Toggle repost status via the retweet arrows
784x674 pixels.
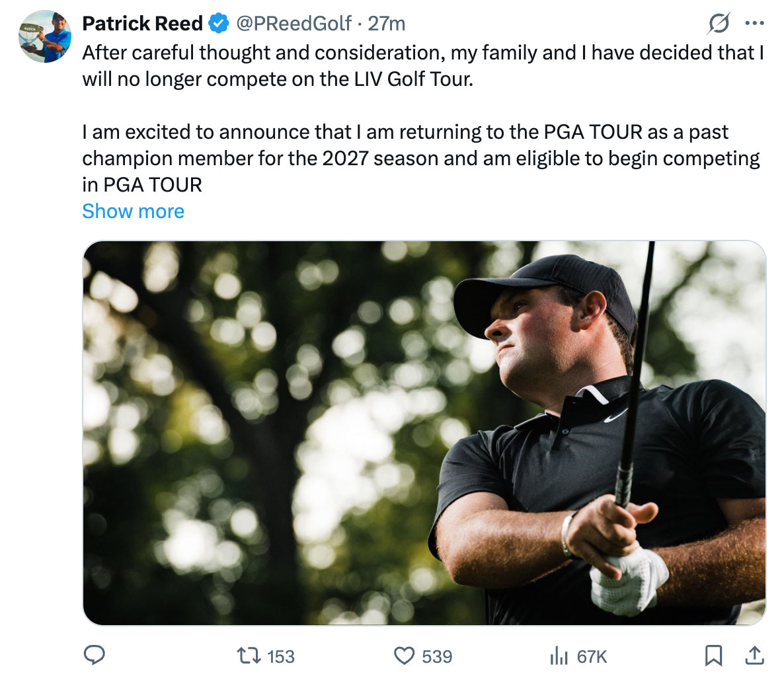pos(248,656)
